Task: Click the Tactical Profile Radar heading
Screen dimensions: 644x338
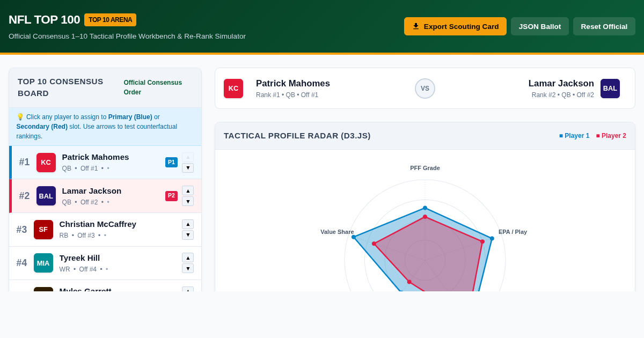Action: tap(297, 136)
